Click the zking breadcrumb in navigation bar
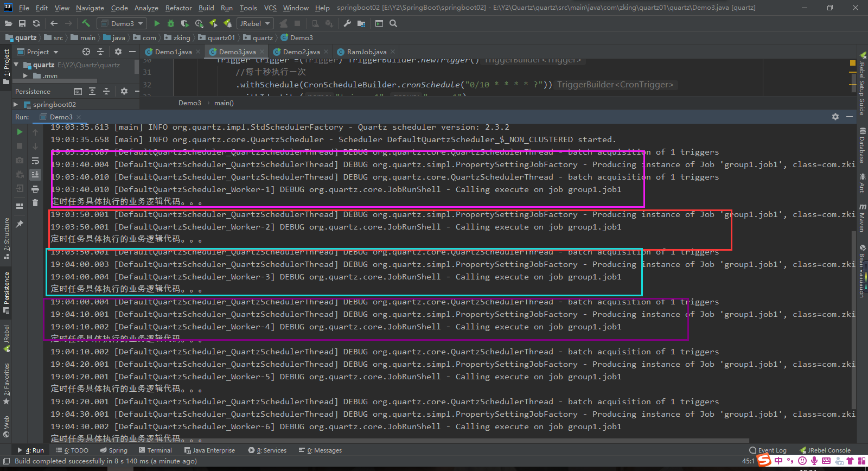Viewport: 868px width, 471px height. click(x=177, y=37)
